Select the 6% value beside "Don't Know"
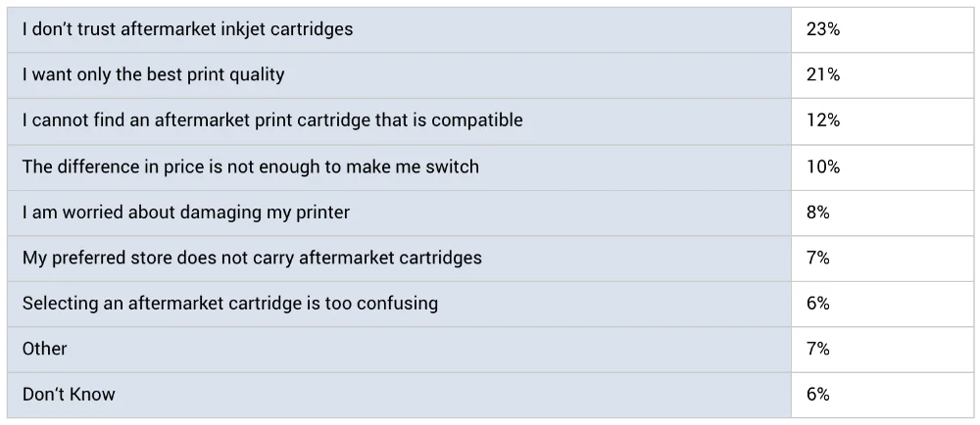Image resolution: width=980 pixels, height=425 pixels. 818,395
